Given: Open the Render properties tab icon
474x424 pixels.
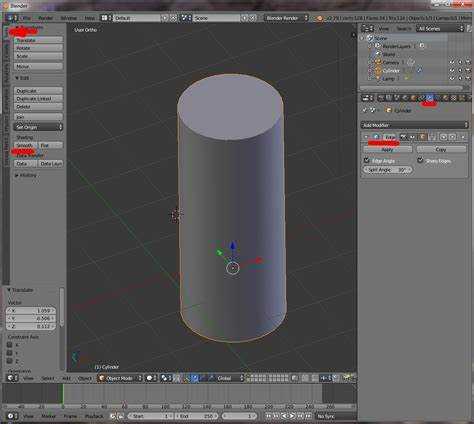Looking at the screenshot, I should [380, 98].
